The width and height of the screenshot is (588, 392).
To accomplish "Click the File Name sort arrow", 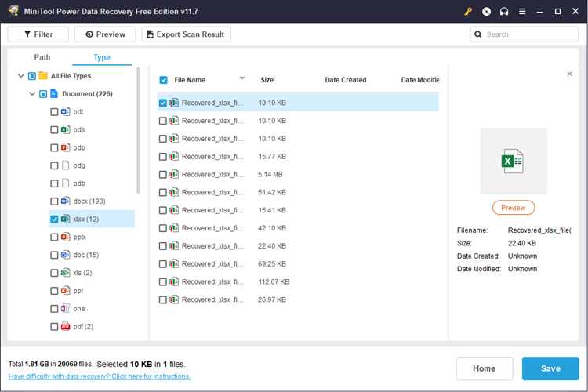I will (x=242, y=78).
